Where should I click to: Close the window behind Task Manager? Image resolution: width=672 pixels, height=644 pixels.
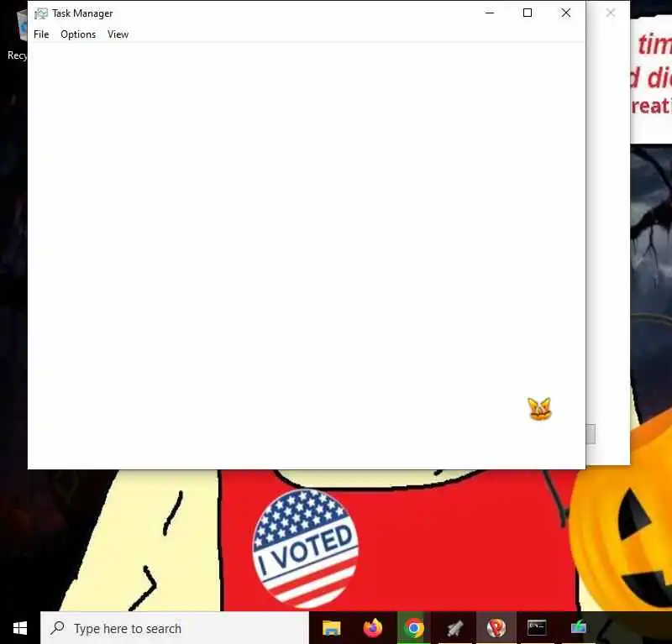click(x=611, y=13)
